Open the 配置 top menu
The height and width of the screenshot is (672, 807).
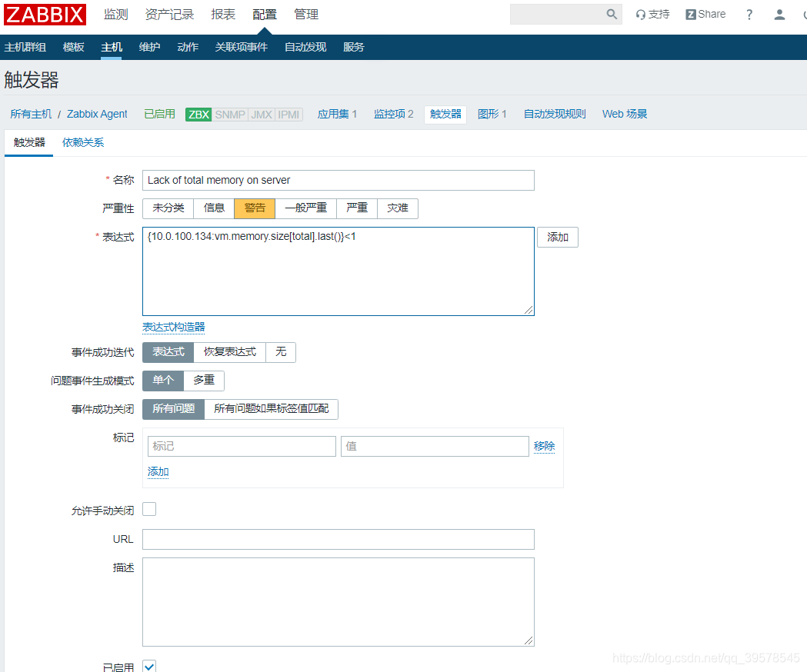265,15
